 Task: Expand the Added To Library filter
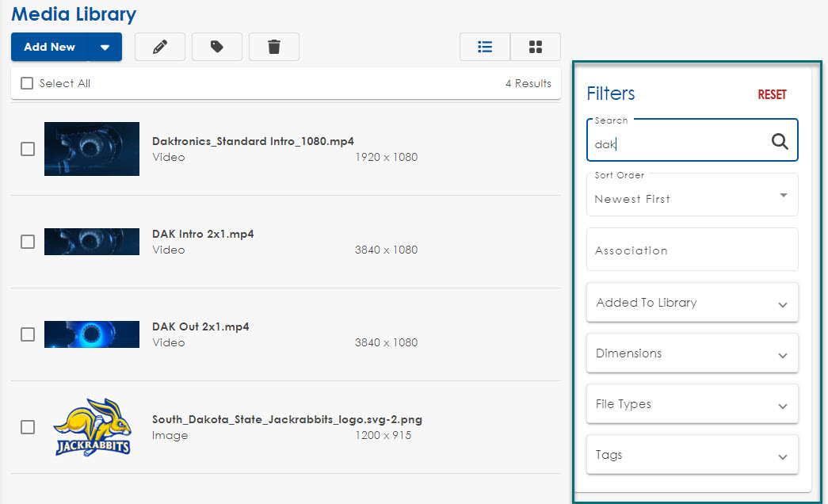coord(692,303)
